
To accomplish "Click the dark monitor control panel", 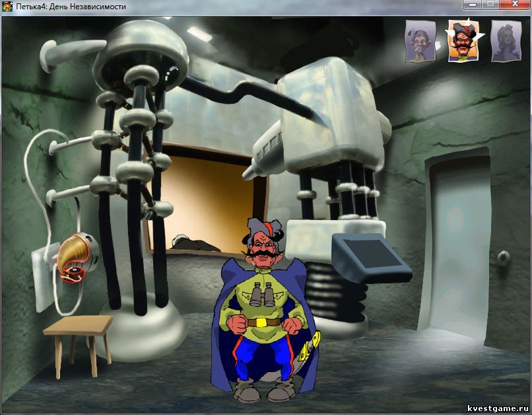I will coord(372,258).
